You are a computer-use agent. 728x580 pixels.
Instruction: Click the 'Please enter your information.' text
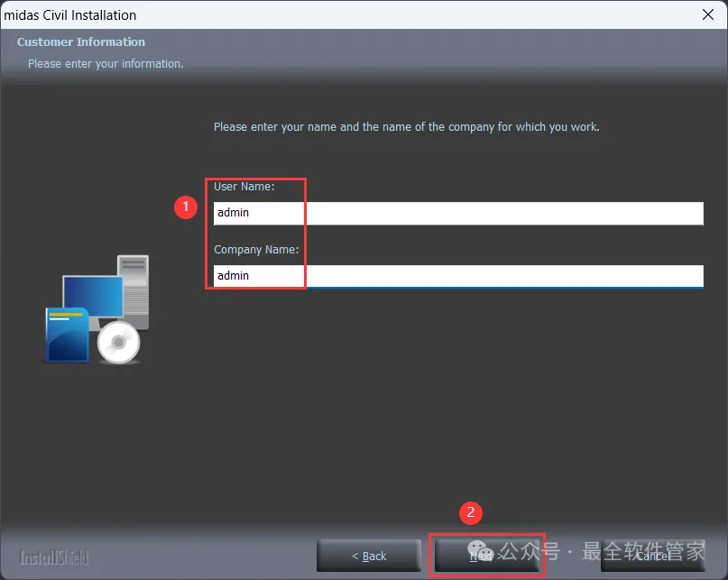106,64
